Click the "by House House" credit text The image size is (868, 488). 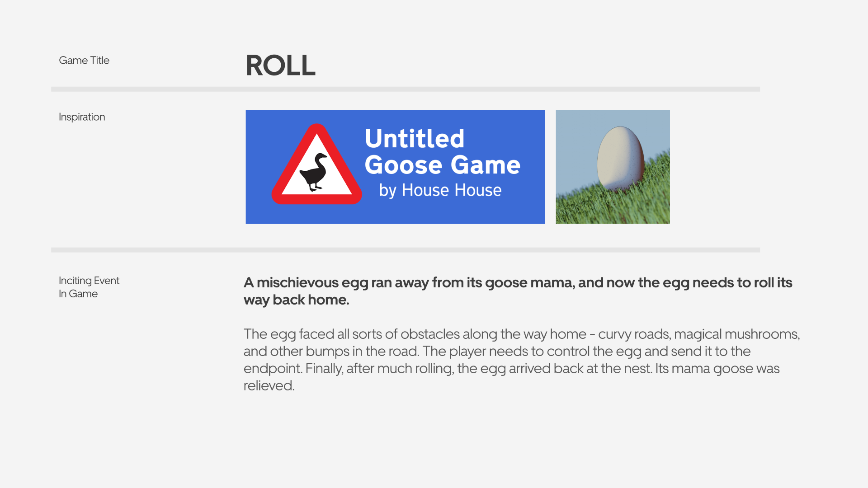(x=440, y=190)
